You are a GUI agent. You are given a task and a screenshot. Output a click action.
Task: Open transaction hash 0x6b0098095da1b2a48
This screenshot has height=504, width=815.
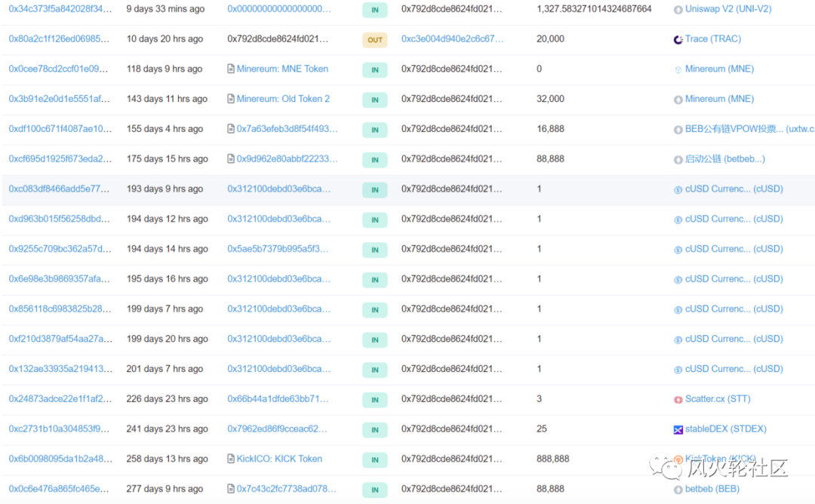[60, 459]
